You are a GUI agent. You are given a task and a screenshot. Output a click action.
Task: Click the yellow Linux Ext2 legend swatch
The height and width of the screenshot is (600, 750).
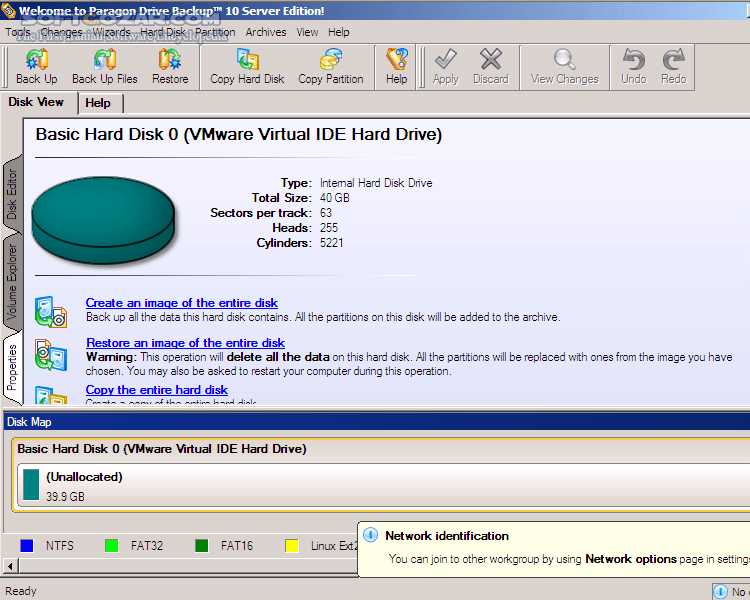[x=291, y=545]
